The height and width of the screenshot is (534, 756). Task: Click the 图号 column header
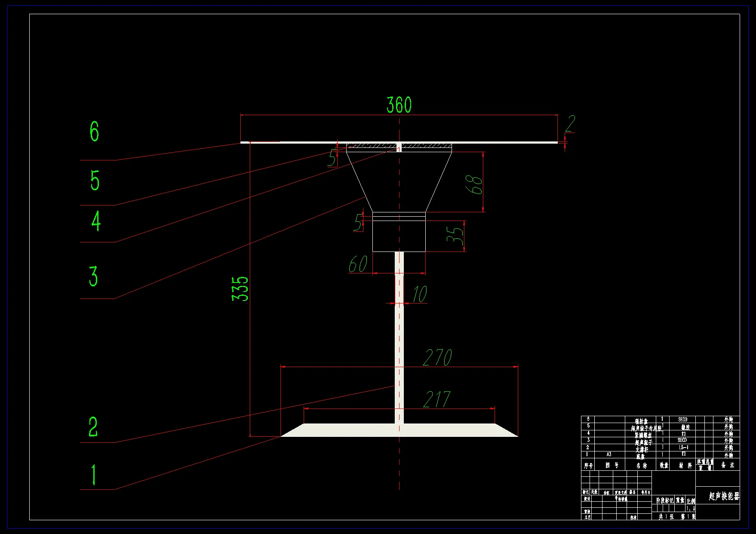tap(612, 465)
